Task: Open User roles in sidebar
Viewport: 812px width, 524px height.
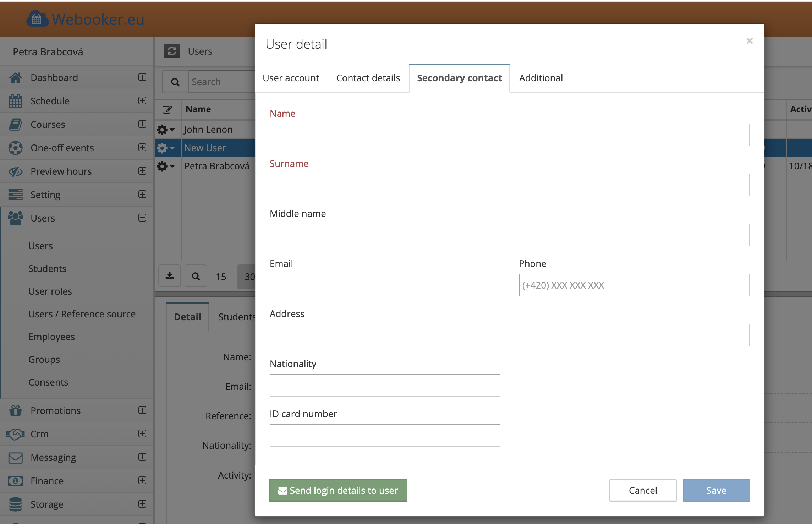Action: coord(50,291)
